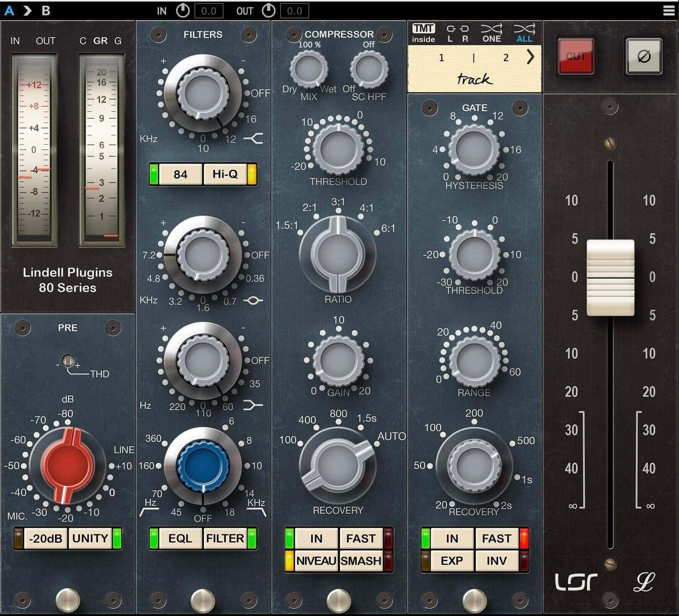This screenshot has width=679, height=616.
Task: Toggle the compressor FAST switch
Action: (361, 538)
